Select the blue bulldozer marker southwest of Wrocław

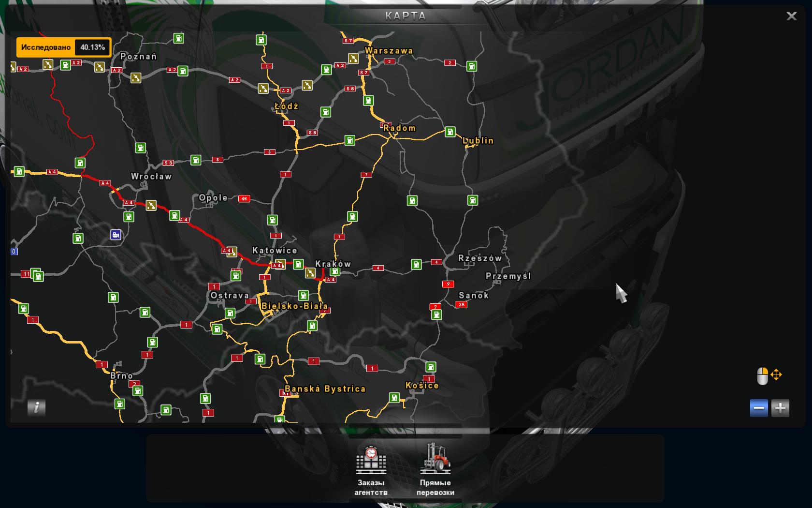tap(116, 235)
